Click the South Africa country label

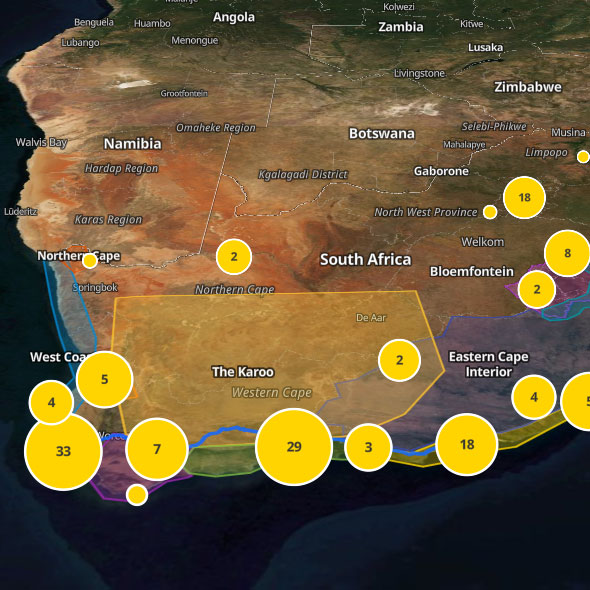pos(366,260)
